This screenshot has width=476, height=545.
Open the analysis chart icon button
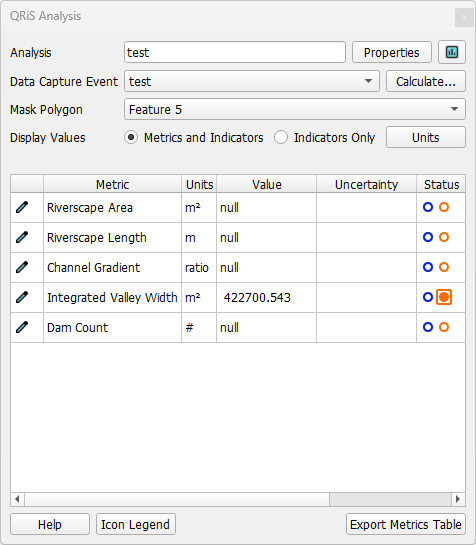coord(452,52)
